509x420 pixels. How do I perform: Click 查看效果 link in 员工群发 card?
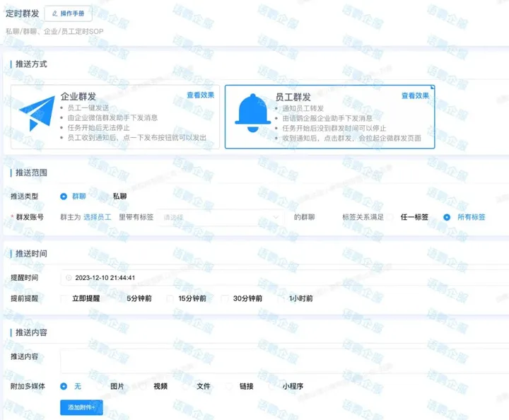[415, 95]
